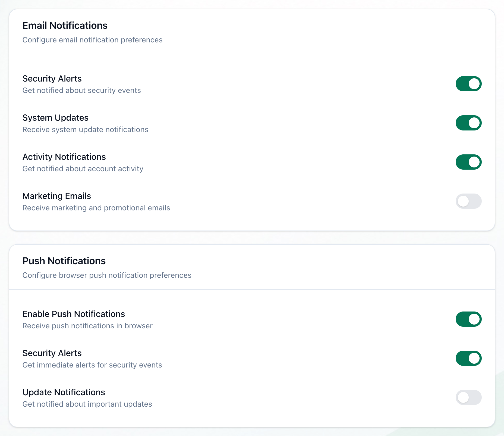Click the Enable Push Notifications label
The width and height of the screenshot is (504, 436).
74,314
